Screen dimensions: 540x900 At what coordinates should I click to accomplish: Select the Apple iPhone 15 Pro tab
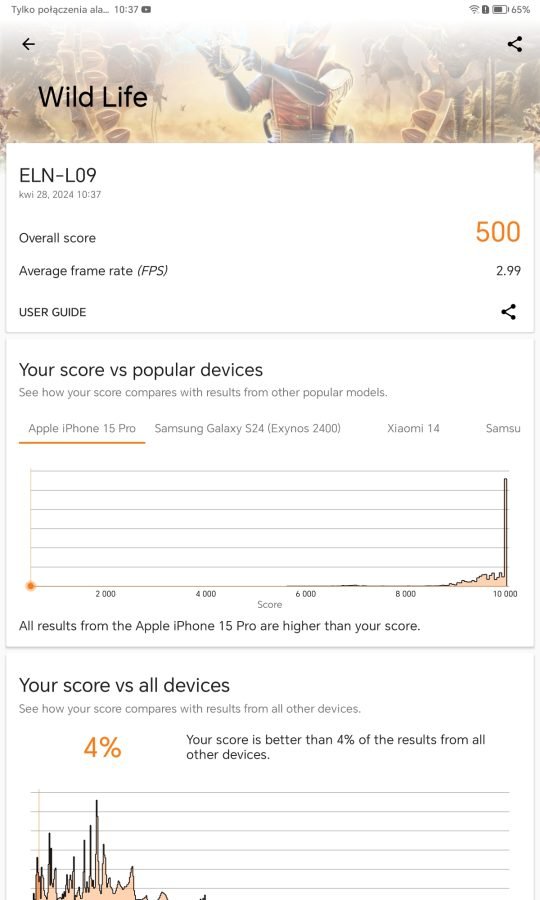click(x=82, y=428)
